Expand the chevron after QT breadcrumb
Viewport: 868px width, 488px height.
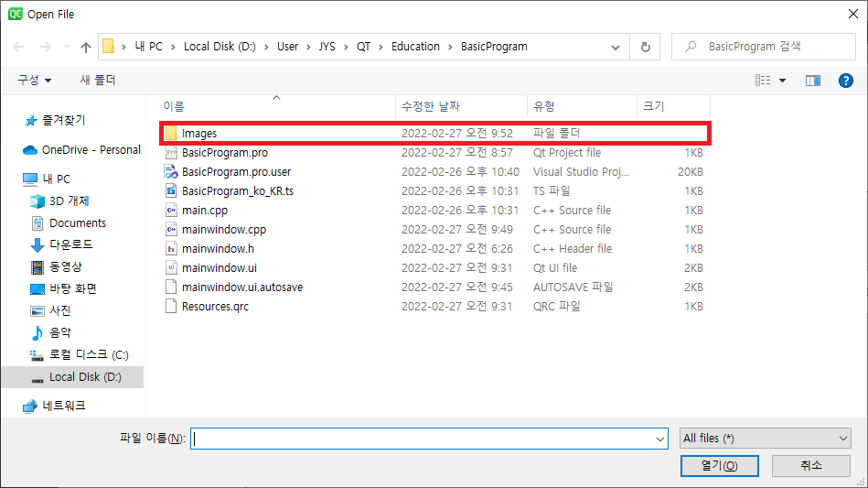380,47
